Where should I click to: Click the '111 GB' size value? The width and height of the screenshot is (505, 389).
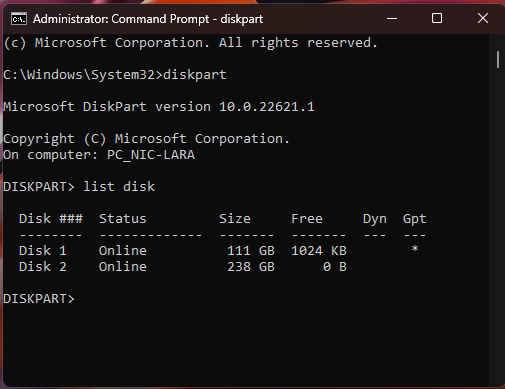[251, 251]
